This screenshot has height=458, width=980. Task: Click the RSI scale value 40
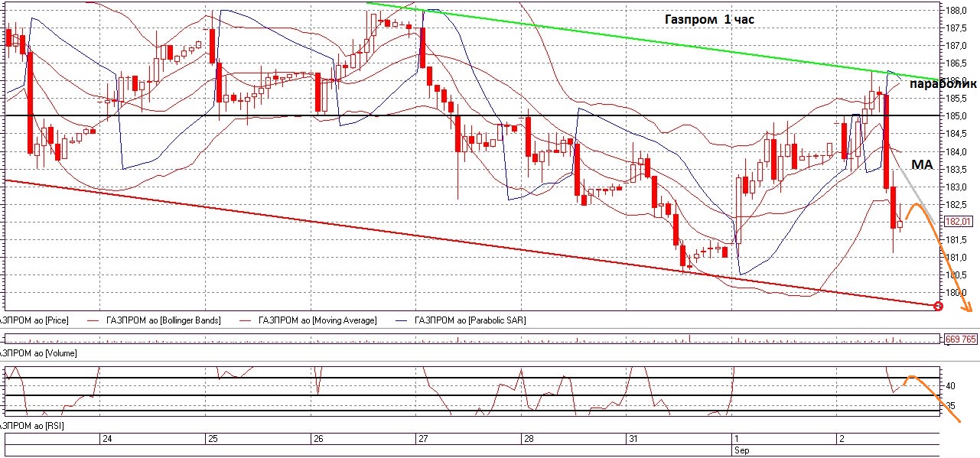pos(951,386)
